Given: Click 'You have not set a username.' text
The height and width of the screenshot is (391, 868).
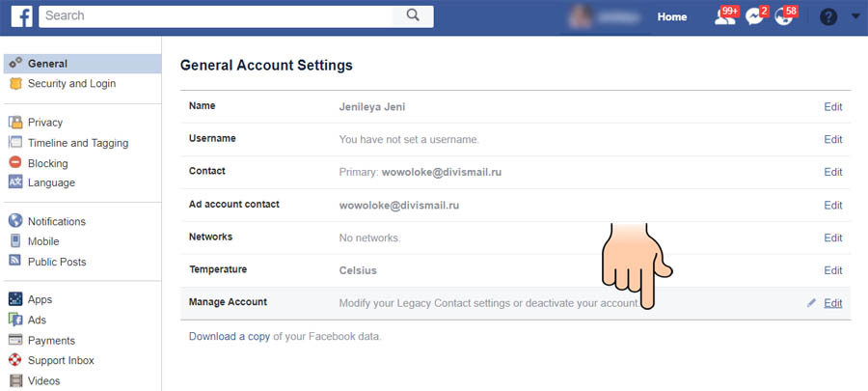Looking at the screenshot, I should tap(409, 140).
